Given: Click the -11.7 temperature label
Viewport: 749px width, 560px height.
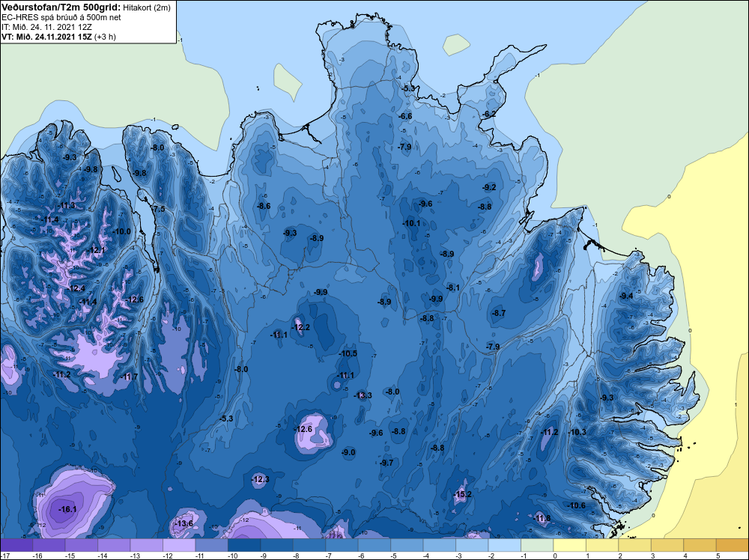Looking at the screenshot, I should point(129,377).
